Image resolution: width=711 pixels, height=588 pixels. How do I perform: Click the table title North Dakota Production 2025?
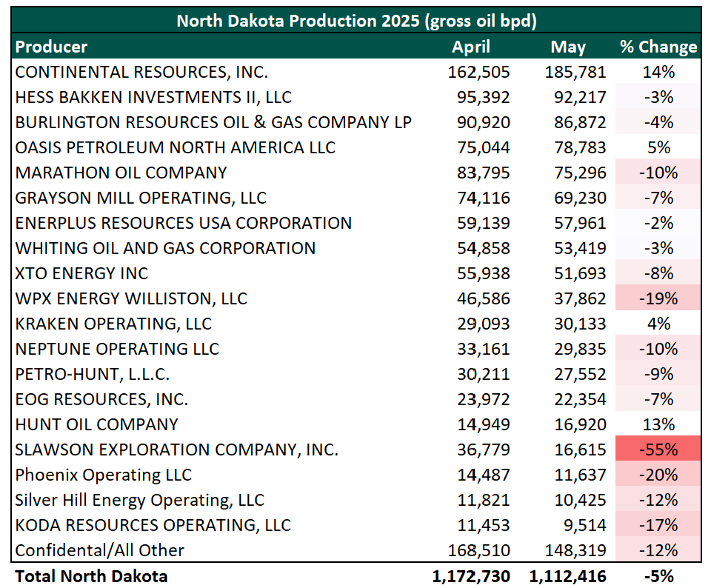(356, 21)
